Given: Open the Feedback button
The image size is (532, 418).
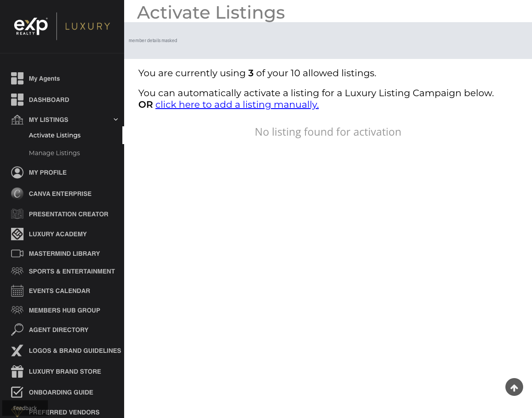Looking at the screenshot, I should click(x=25, y=408).
